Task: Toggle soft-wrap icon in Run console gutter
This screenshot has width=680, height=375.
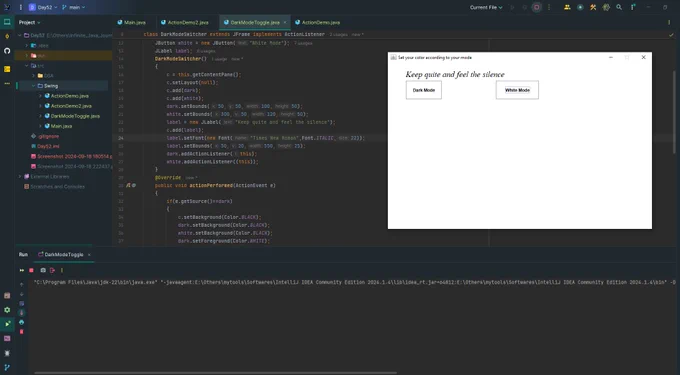Action: [x=22, y=303]
